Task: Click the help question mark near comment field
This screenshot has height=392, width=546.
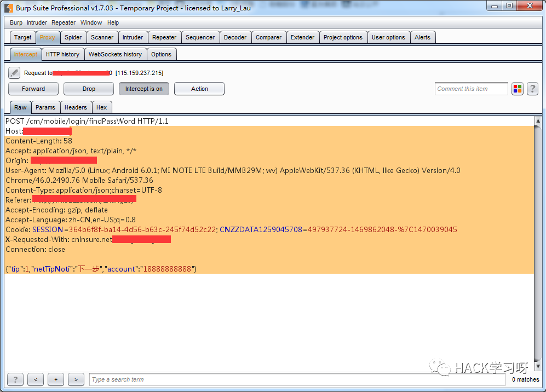Action: tap(532, 89)
